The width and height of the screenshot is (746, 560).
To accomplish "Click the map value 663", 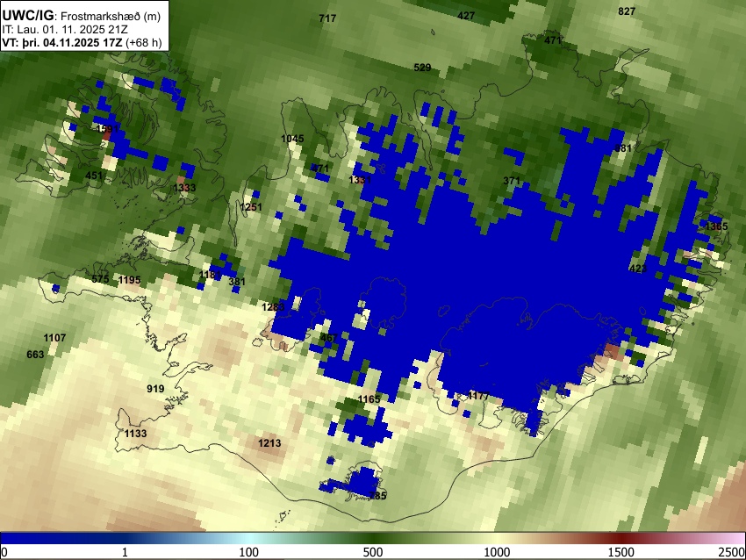I will [x=35, y=355].
